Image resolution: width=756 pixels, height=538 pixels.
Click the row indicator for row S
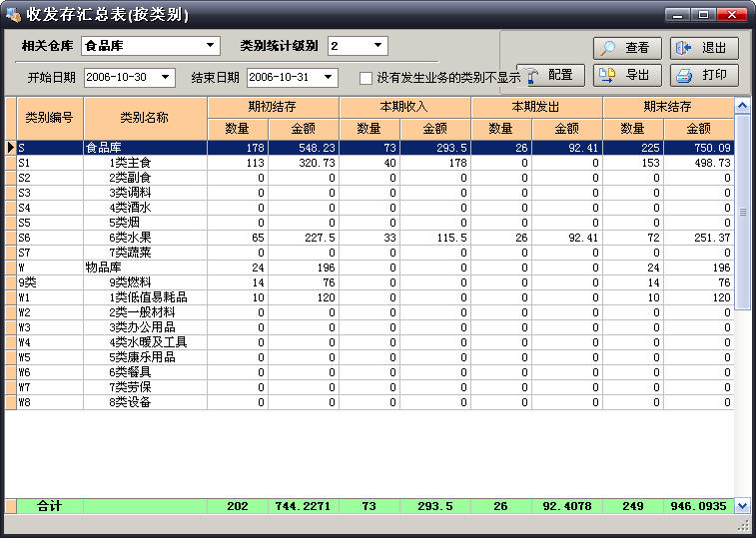[11, 148]
